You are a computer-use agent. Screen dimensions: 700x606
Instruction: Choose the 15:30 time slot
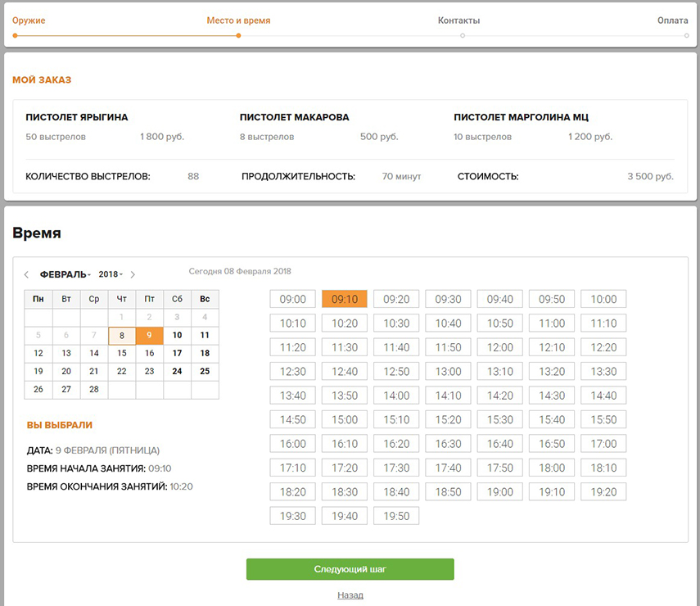[x=500, y=420]
